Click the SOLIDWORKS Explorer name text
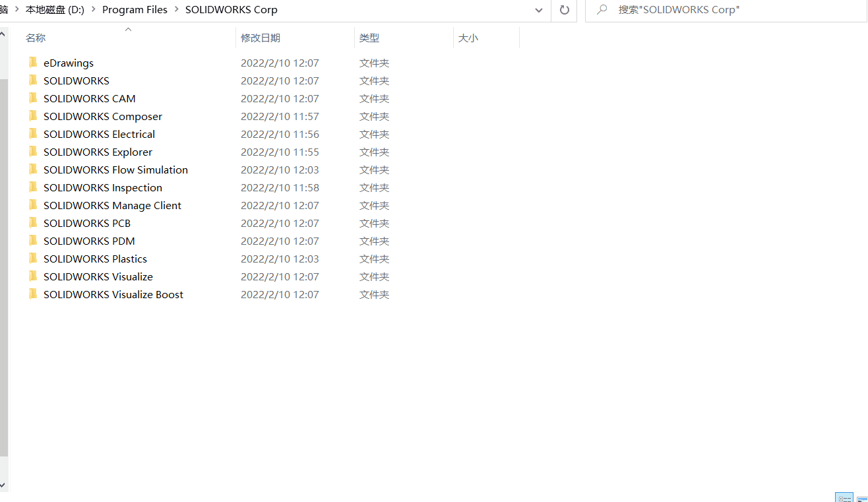This screenshot has width=868, height=502. pyautogui.click(x=98, y=152)
